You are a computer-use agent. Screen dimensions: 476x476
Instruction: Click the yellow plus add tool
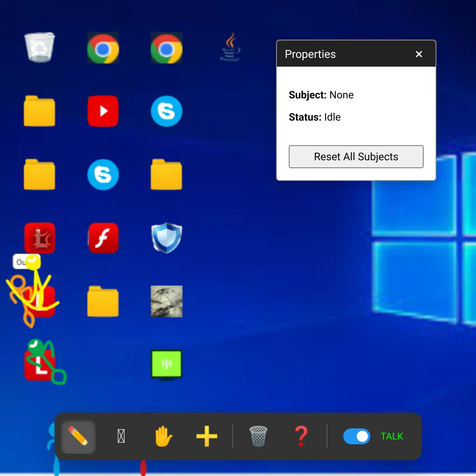click(x=207, y=436)
